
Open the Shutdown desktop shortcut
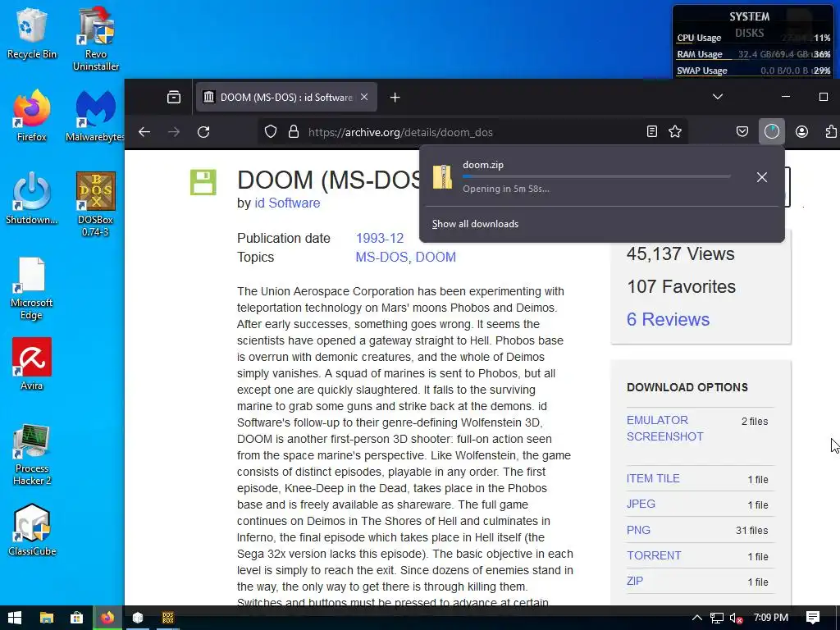pyautogui.click(x=32, y=199)
